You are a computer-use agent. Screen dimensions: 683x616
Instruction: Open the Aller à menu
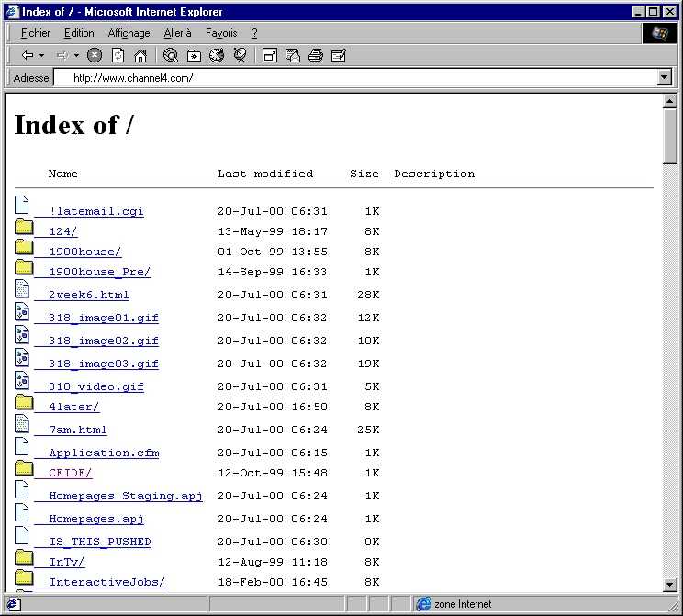[177, 33]
